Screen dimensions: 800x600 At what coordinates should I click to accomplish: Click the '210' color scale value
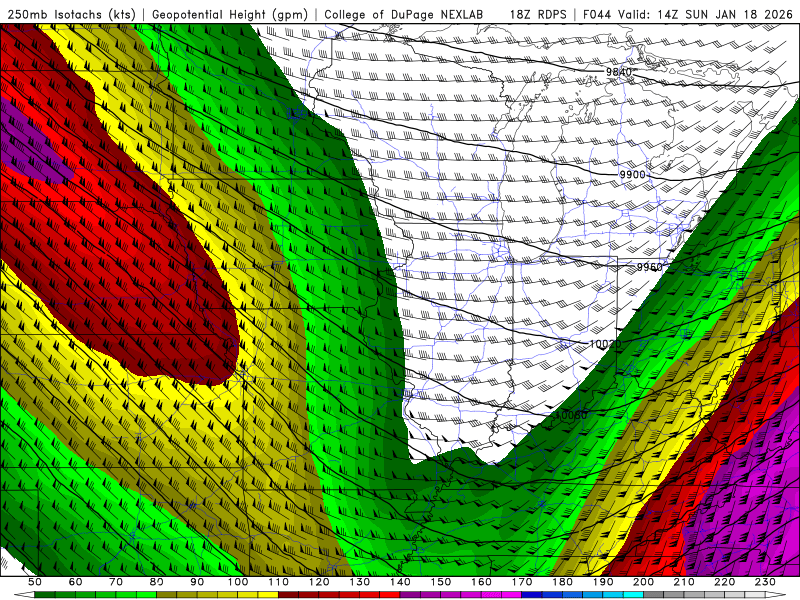point(684,582)
